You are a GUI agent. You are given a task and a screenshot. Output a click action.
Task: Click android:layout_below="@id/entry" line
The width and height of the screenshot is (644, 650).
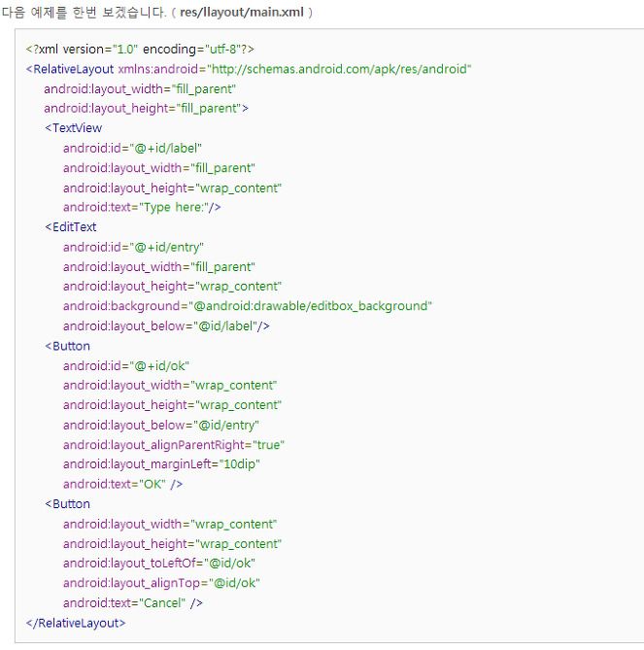tap(161, 426)
